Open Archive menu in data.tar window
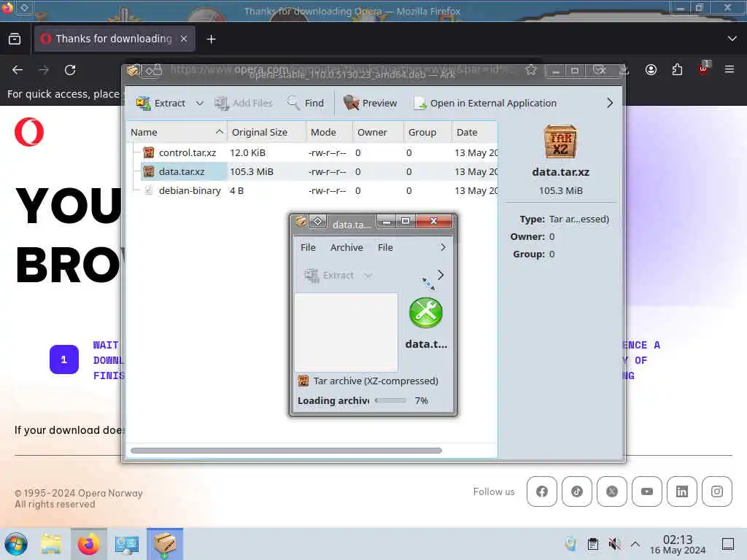 pos(347,248)
